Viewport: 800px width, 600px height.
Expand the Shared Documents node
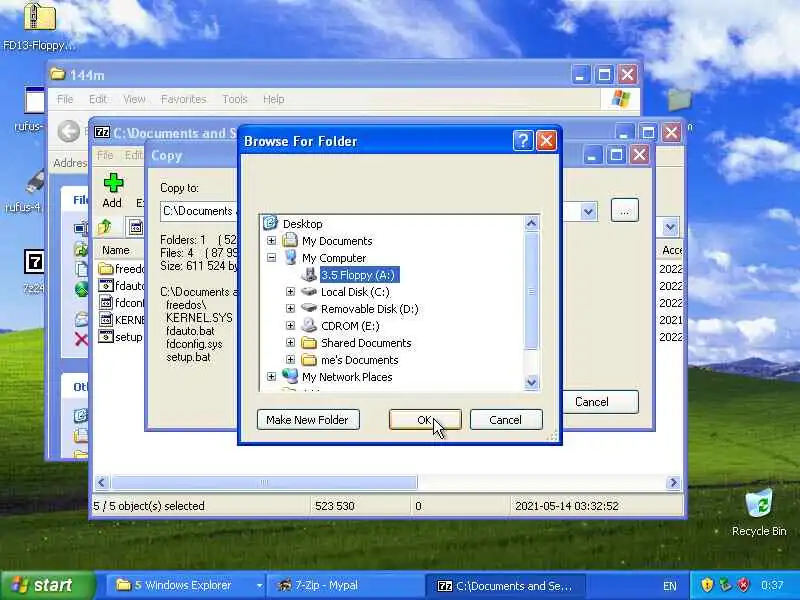coord(290,343)
